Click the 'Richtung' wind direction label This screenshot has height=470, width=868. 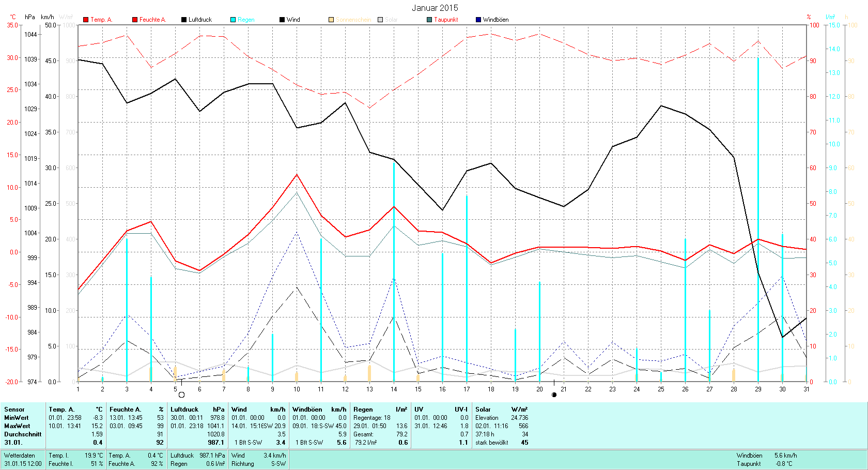point(243,464)
